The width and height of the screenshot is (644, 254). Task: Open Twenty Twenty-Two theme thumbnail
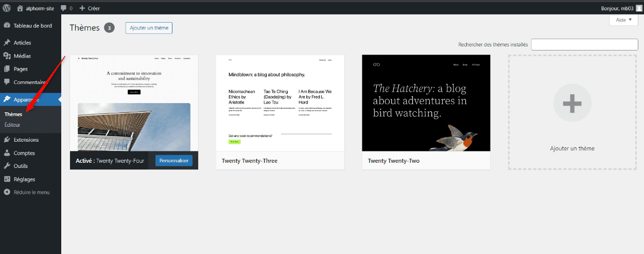(x=426, y=103)
